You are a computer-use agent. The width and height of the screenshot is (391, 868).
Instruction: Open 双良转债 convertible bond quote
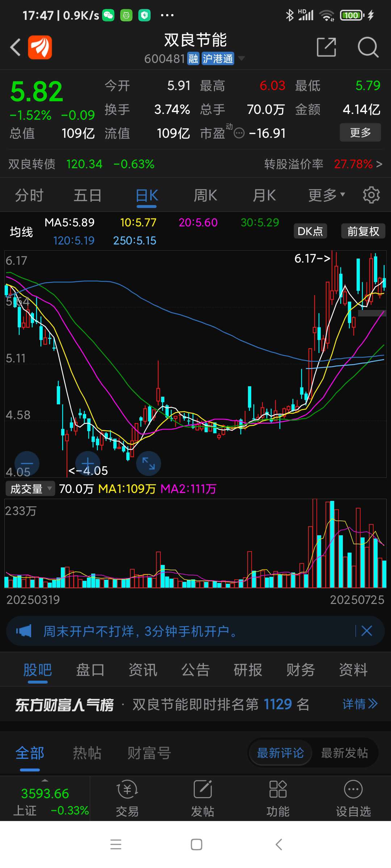81,164
